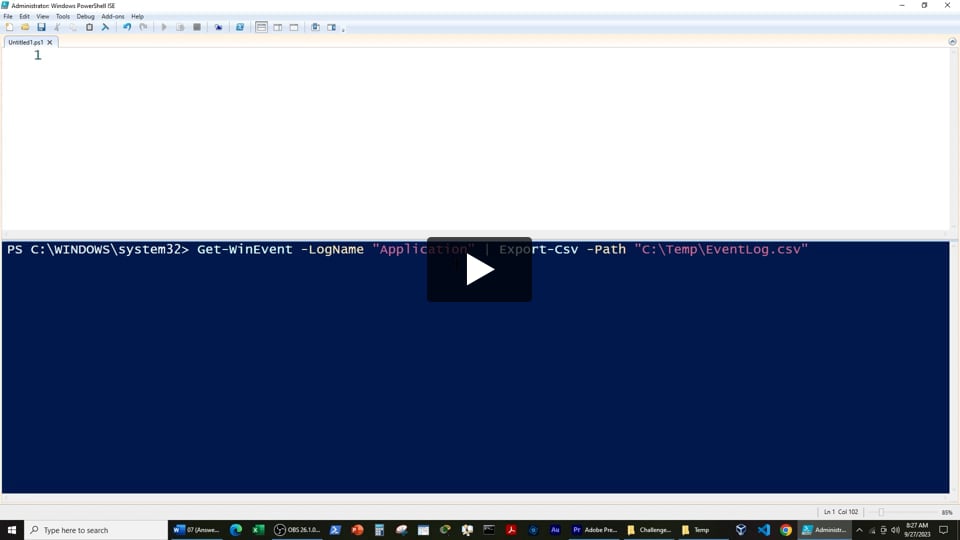Toggle Show Script Pane Maximized layout

coord(294,27)
